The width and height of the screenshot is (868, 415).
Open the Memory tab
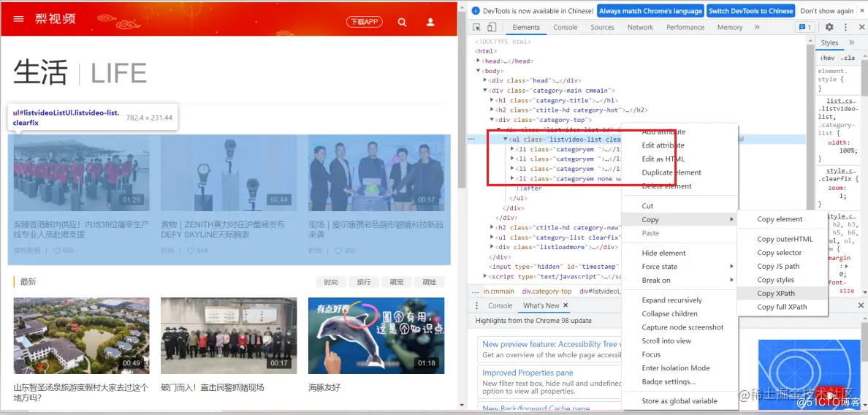pos(730,27)
